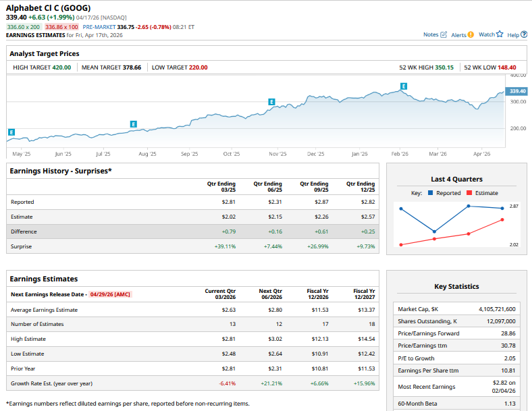
Task: Click the red 336.86 x 100 ask box
Action: [61, 27]
